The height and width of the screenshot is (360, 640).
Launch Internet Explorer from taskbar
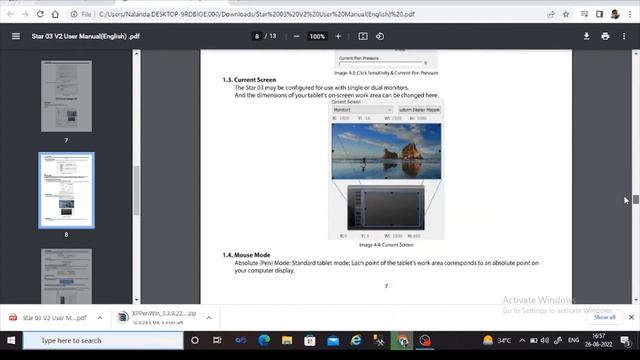[x=356, y=340]
